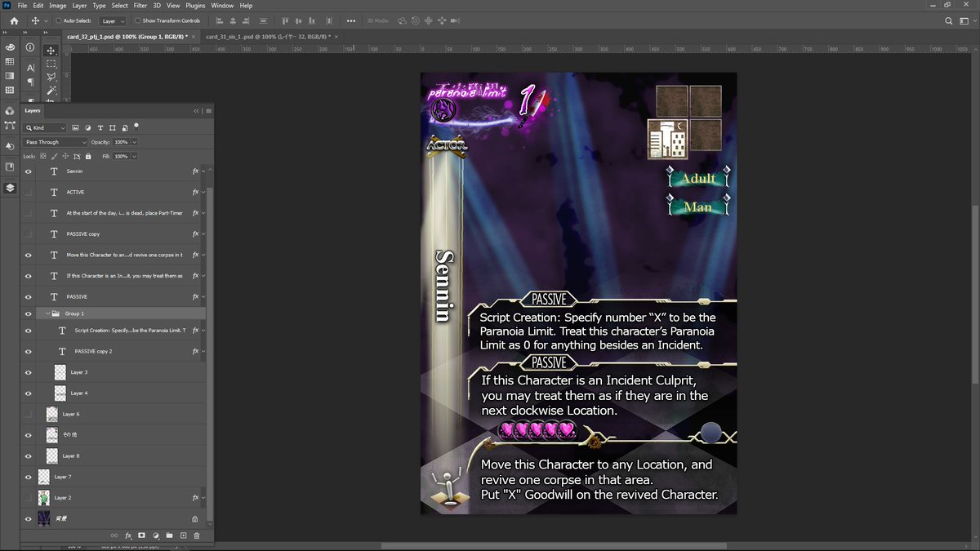Toggle the layer filter on/off switch
The width and height of the screenshot is (980, 551).
(x=136, y=126)
